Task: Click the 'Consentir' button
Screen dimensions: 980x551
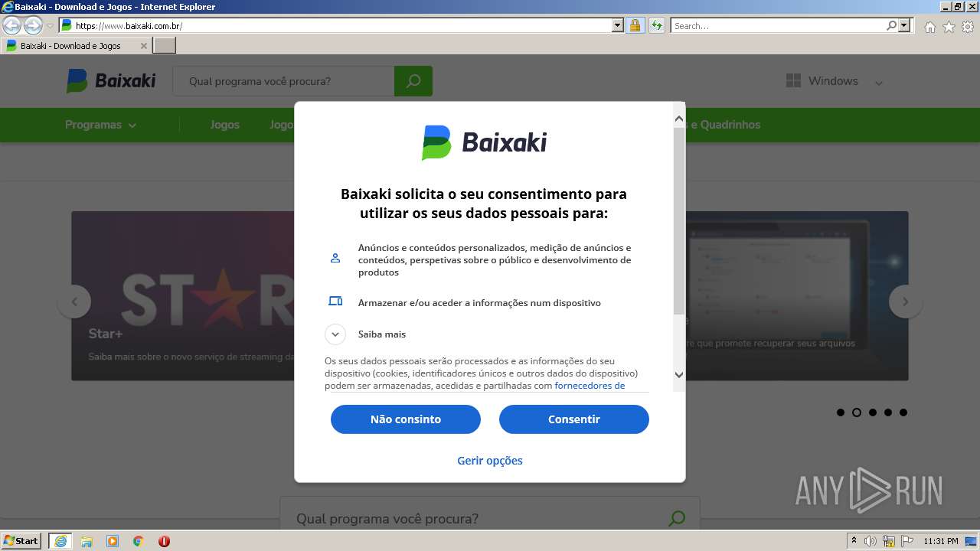Action: [x=574, y=419]
